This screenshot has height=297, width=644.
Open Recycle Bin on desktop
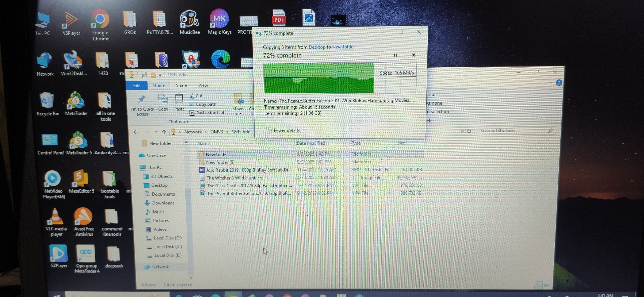(47, 101)
